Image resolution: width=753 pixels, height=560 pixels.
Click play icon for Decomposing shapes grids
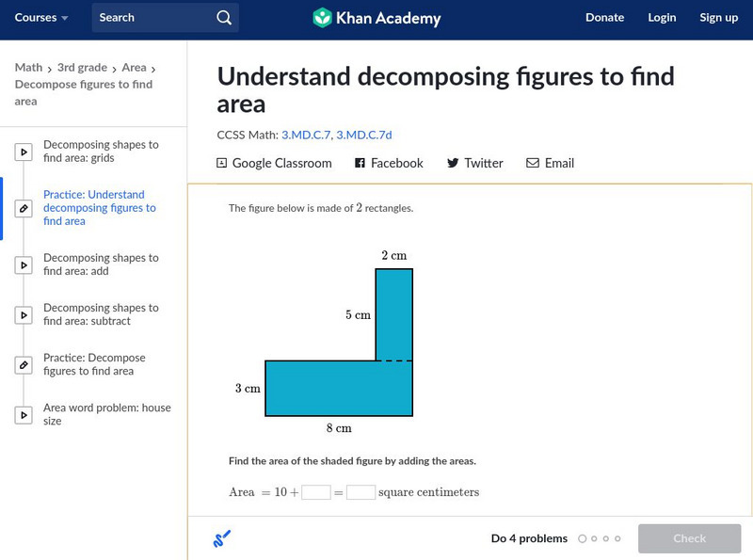click(x=24, y=152)
